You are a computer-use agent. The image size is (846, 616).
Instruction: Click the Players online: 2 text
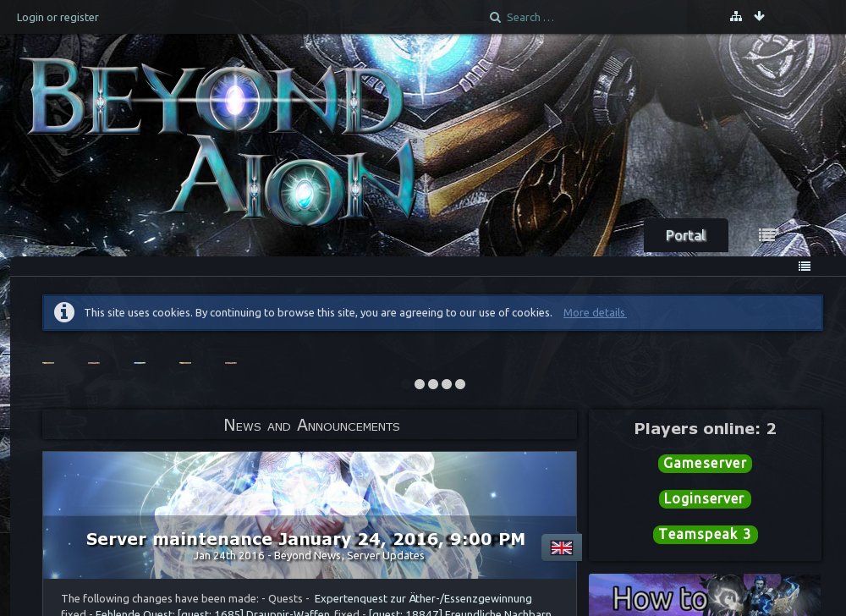[x=705, y=429]
